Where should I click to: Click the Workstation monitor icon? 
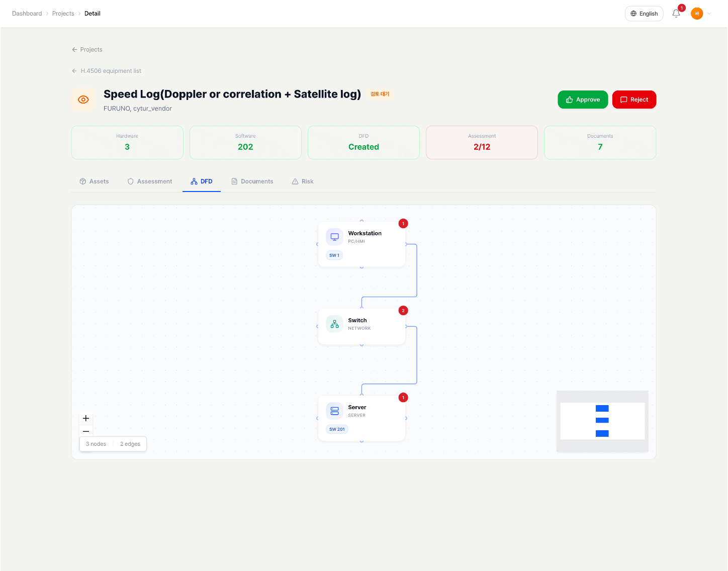pyautogui.click(x=334, y=237)
